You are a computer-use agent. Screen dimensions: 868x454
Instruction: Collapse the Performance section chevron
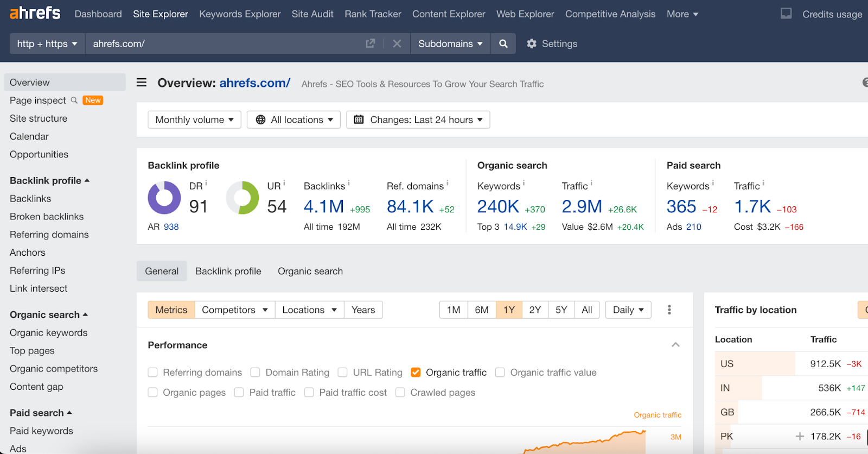[x=675, y=345]
